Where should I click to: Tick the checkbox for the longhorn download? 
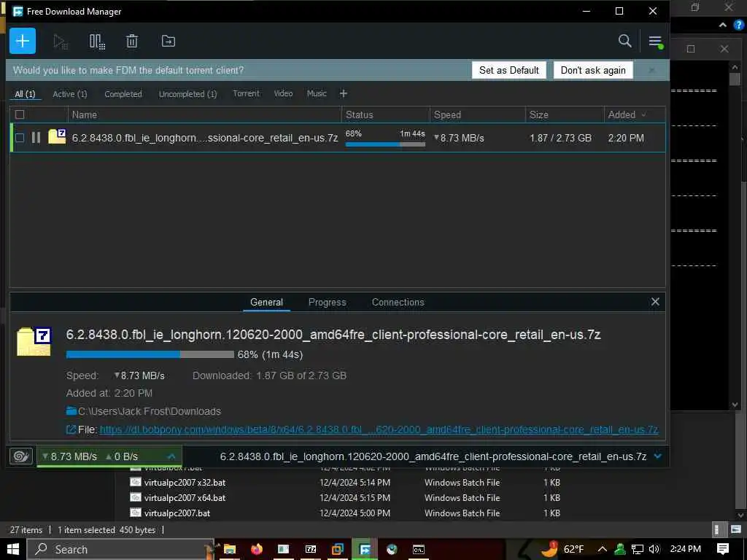point(20,138)
